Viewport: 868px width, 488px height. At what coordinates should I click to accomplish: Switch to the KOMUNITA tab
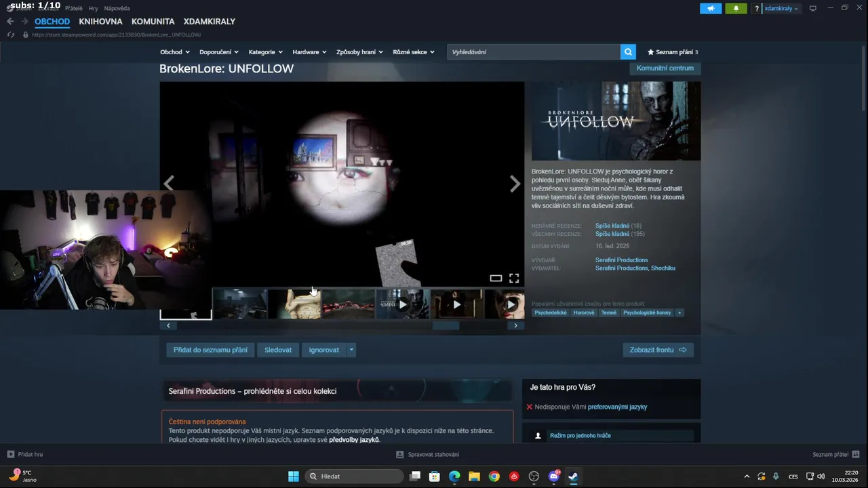pos(153,22)
